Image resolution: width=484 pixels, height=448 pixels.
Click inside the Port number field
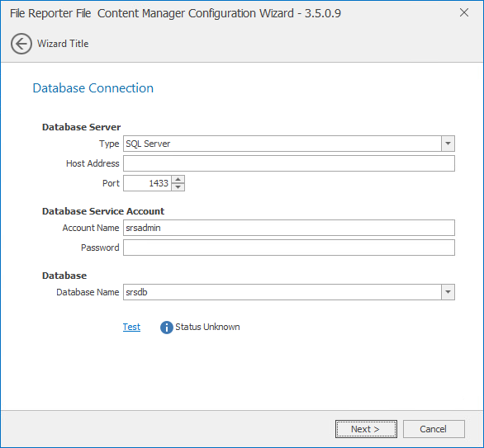[148, 183]
